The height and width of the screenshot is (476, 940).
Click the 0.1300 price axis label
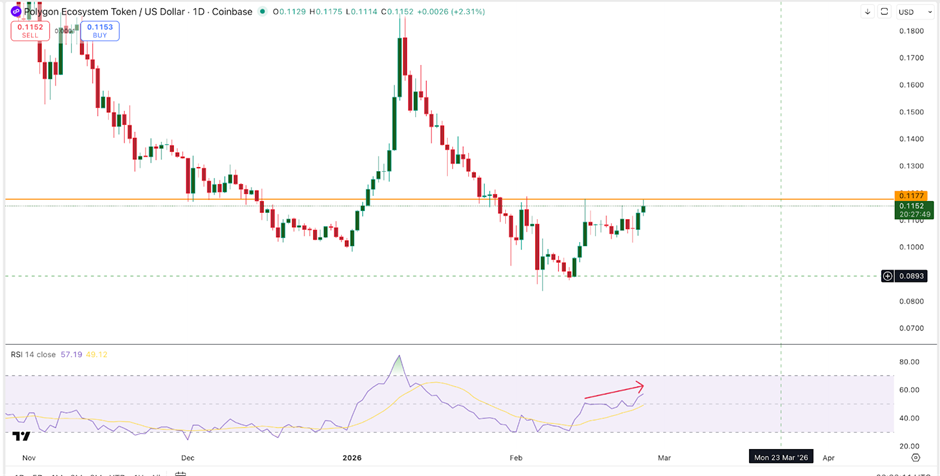[910, 166]
